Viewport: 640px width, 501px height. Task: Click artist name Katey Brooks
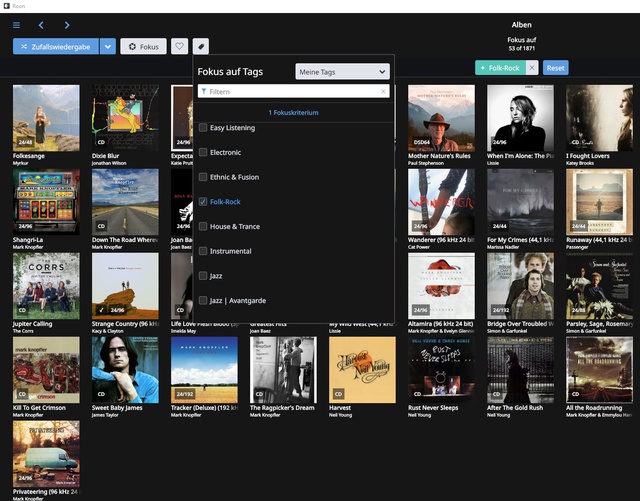click(x=580, y=163)
